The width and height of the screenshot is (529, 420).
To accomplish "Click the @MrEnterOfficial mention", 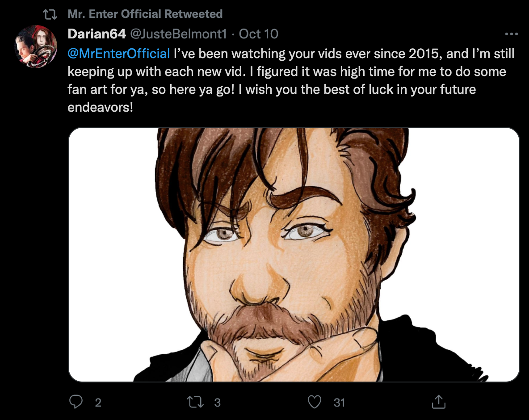I will click(119, 54).
